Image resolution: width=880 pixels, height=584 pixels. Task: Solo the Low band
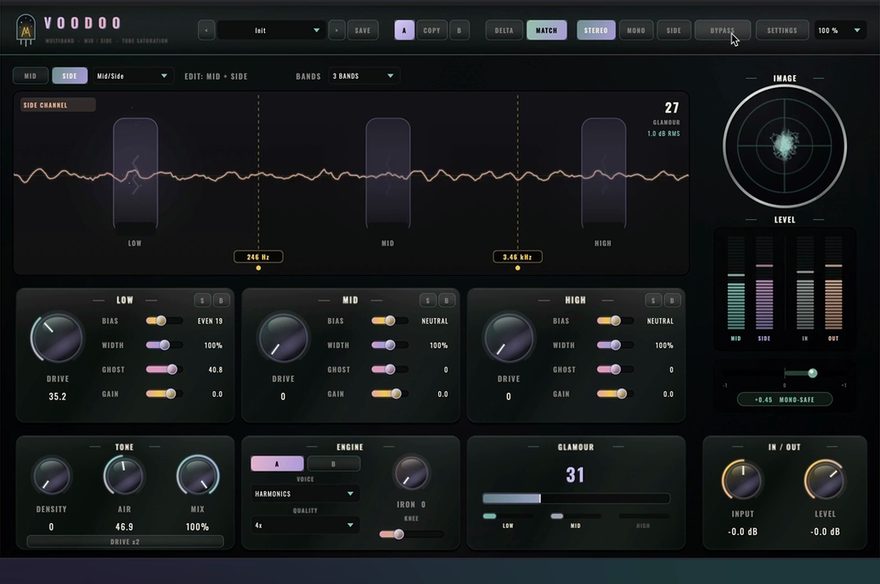(203, 301)
